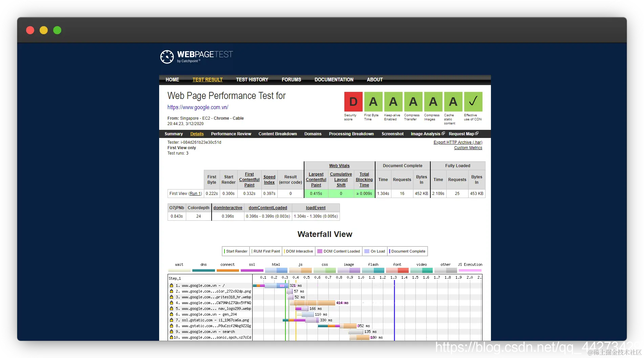Select the TEST RESULT menu item

(x=208, y=80)
